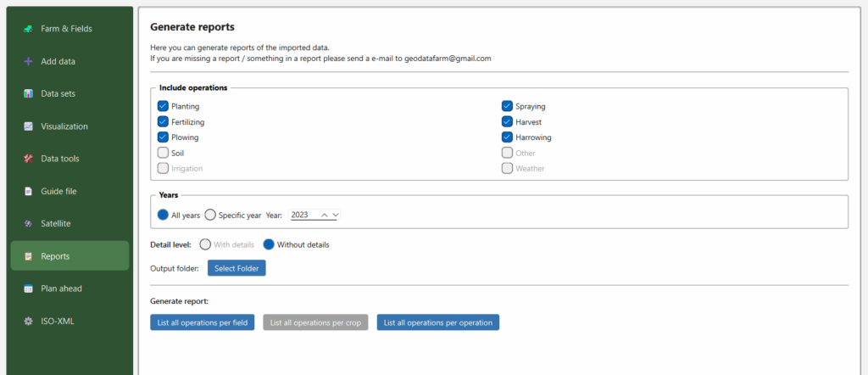Click the Select Folder button
Screen dimensions: 868x375
point(237,268)
